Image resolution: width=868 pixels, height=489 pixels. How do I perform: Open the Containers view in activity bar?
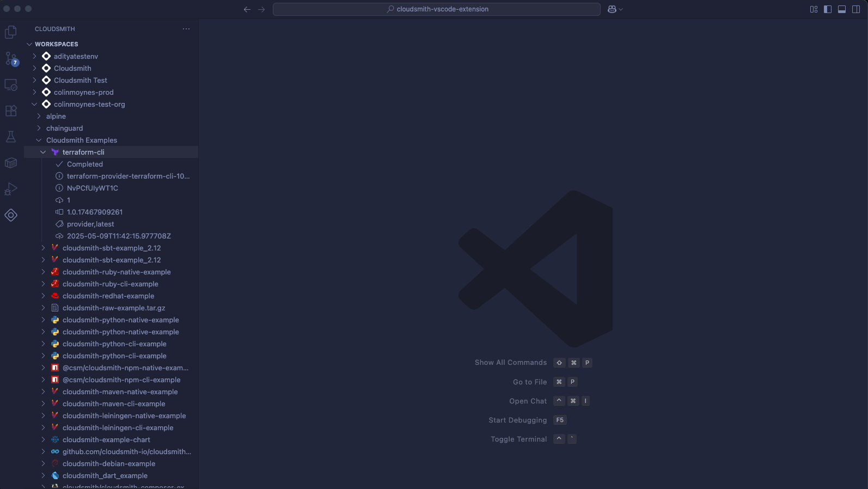11,163
